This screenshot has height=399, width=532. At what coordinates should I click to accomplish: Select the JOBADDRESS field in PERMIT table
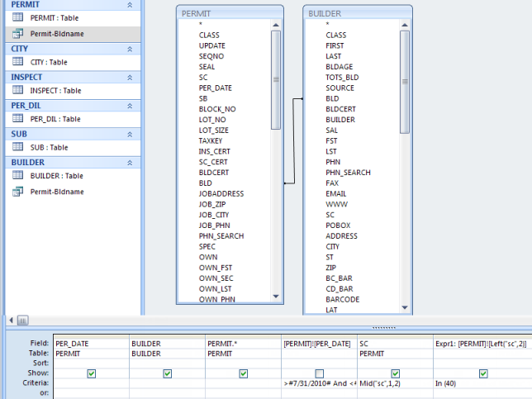click(x=221, y=194)
